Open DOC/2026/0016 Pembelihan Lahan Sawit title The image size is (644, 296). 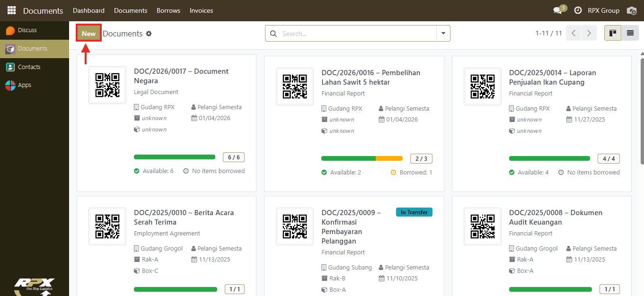pyautogui.click(x=371, y=78)
